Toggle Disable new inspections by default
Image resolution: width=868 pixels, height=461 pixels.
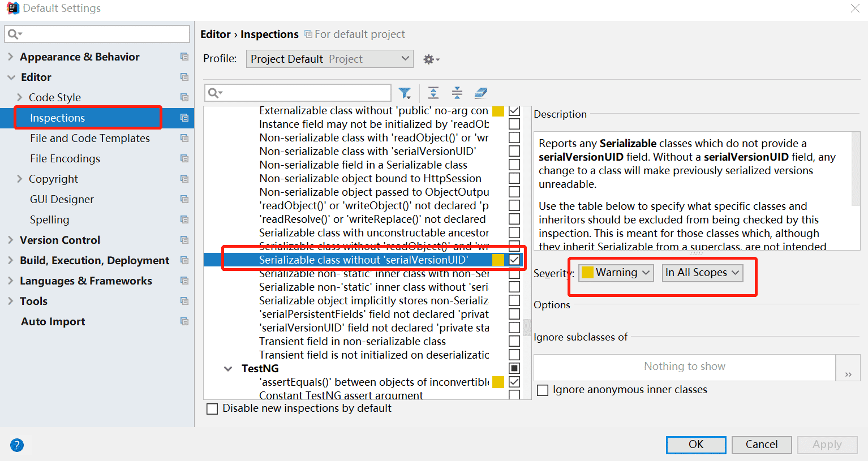coord(212,409)
